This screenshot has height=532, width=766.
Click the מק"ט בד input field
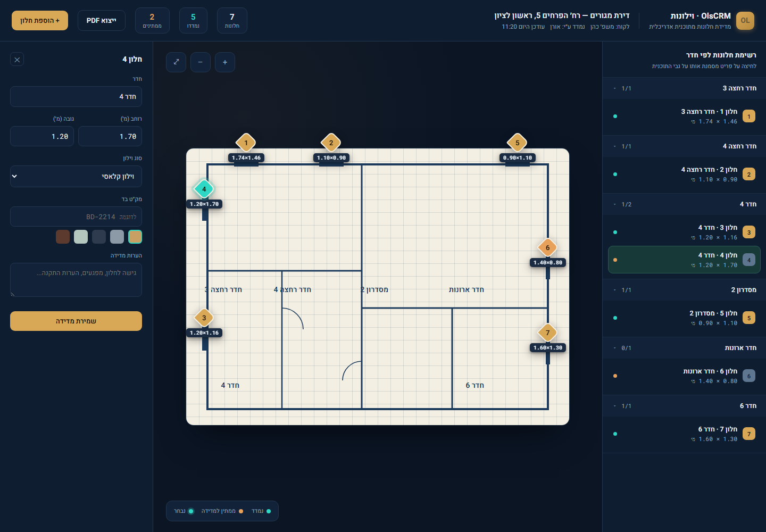[x=76, y=217]
